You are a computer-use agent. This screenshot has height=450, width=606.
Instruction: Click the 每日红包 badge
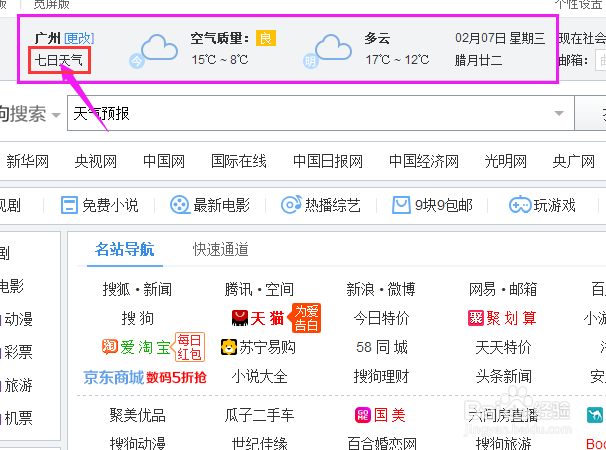[x=189, y=347]
